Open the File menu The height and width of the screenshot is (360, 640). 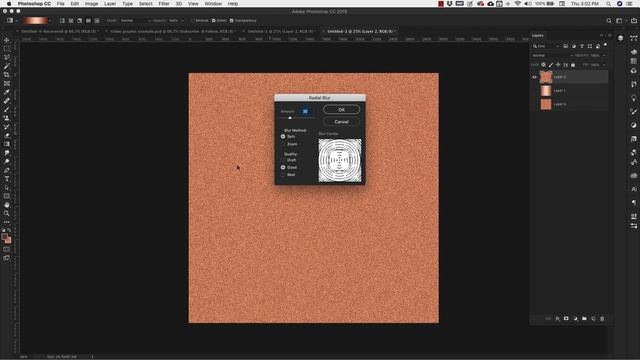coord(60,4)
